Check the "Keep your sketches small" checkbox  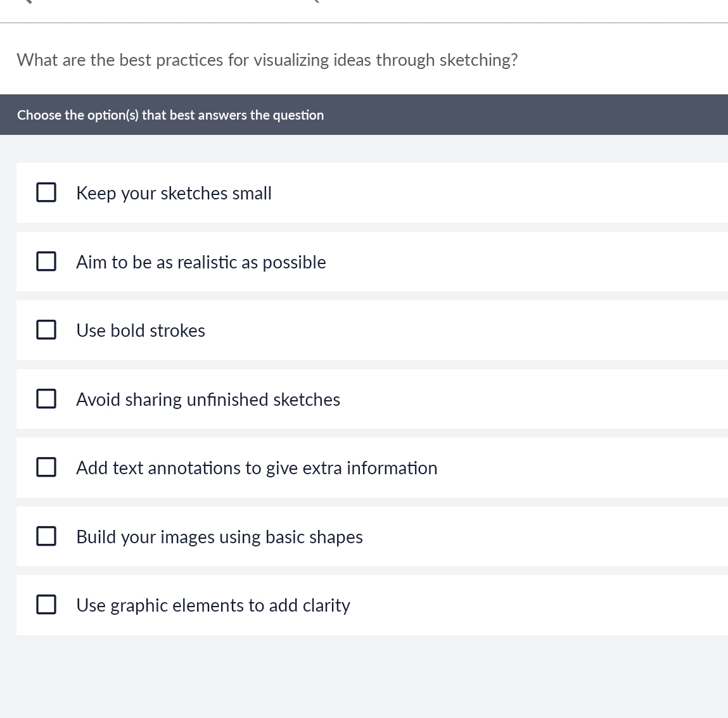[x=46, y=192]
